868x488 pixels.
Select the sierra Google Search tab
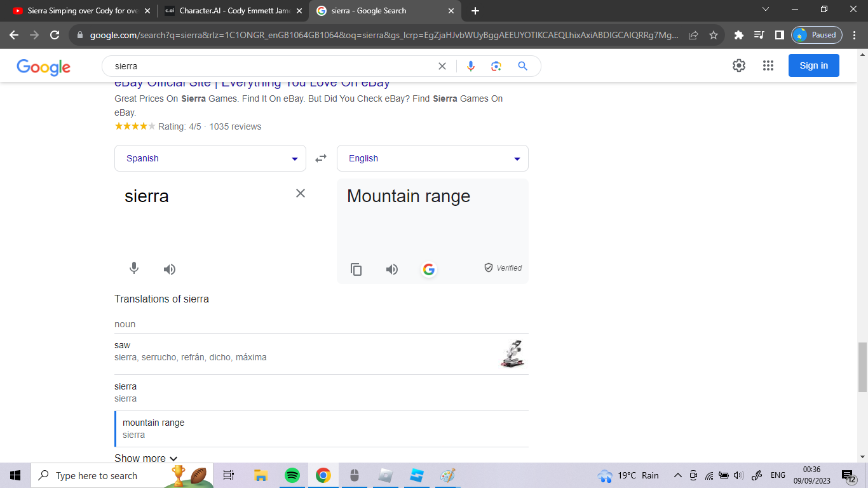click(384, 11)
